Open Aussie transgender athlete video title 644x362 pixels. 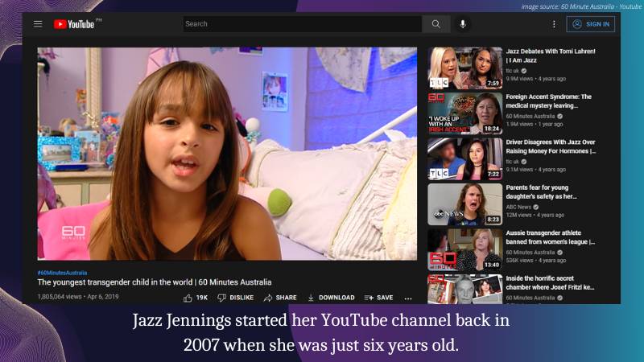tap(550, 237)
